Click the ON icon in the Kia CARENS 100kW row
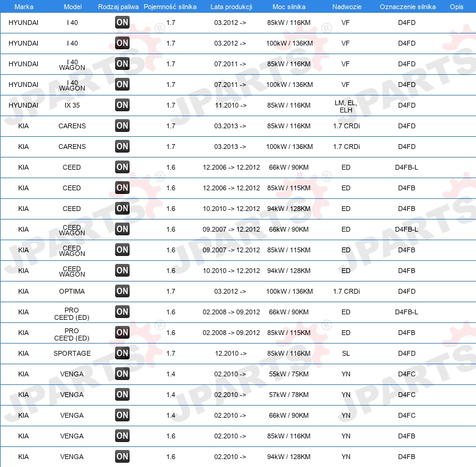This screenshot has height=467, width=476. (x=122, y=146)
